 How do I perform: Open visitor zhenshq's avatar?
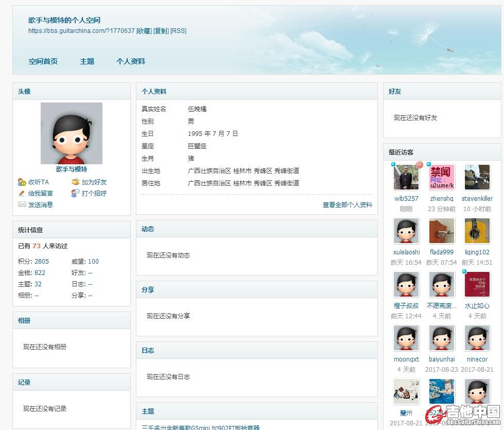[442, 178]
